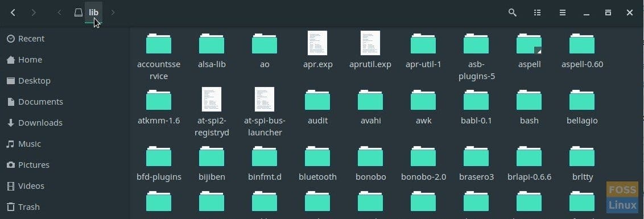Select the bonobo folder
This screenshot has height=219, width=644.
tap(370, 163)
